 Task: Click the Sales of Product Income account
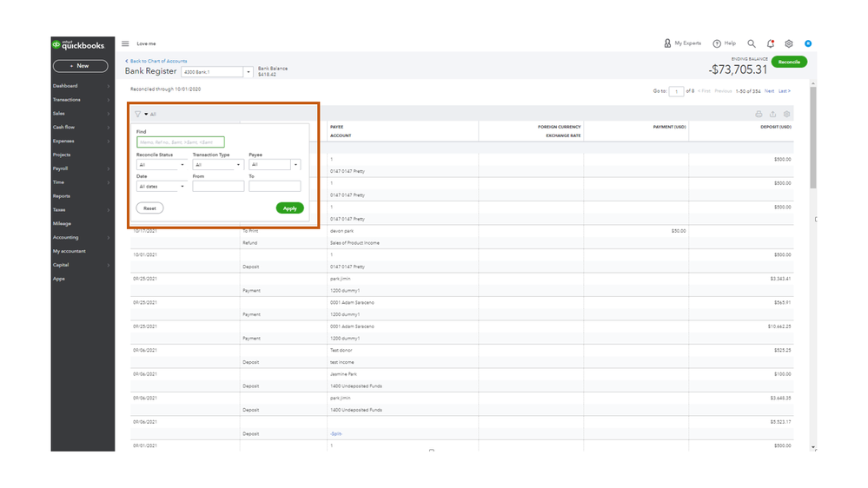point(354,243)
